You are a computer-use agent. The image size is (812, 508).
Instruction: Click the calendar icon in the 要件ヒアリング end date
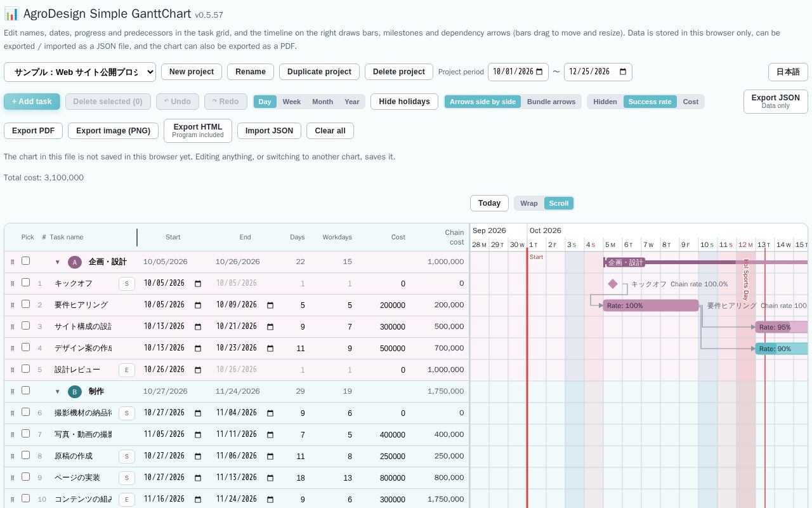coord(270,305)
